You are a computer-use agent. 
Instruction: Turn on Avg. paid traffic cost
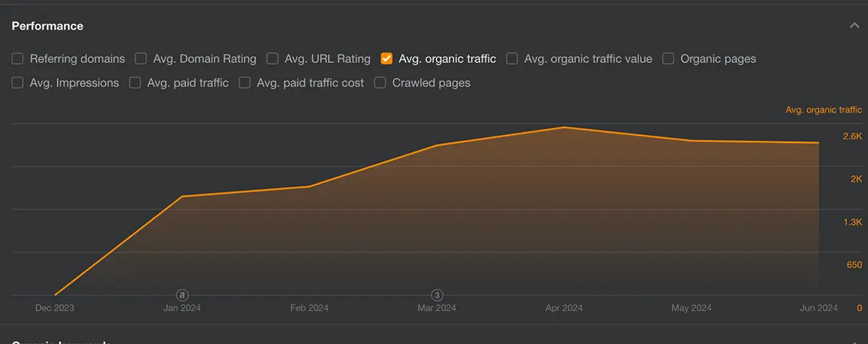click(x=244, y=83)
